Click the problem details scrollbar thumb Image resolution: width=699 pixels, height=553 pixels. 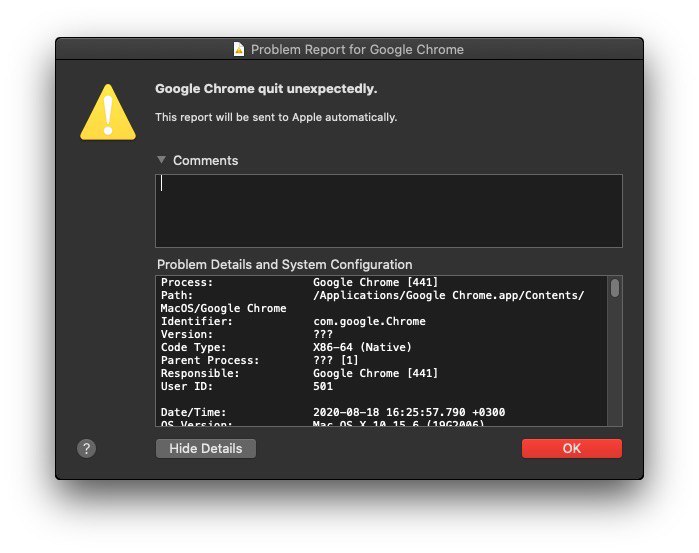[x=615, y=288]
